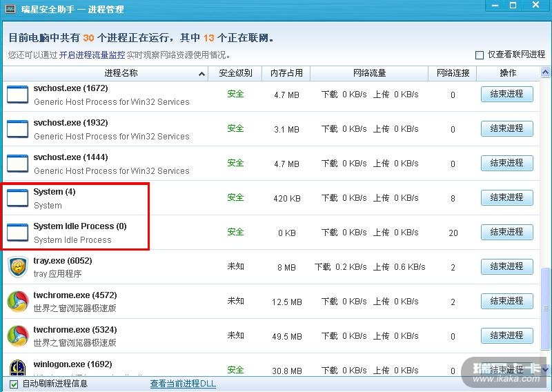Viewport: 552px width, 392px height.
Task: Click tray.exe upload 0.6 KB/s value
Action: 409,267
